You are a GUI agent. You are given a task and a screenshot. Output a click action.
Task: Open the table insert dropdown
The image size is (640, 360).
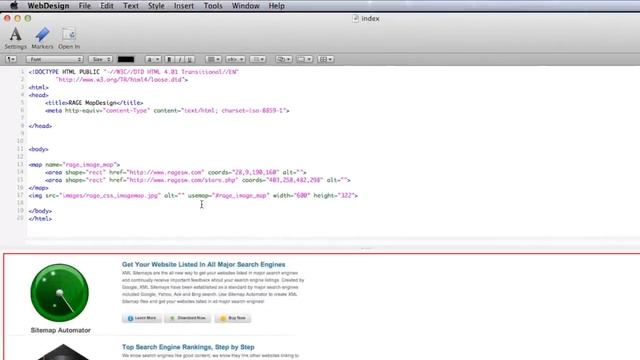(x=325, y=60)
